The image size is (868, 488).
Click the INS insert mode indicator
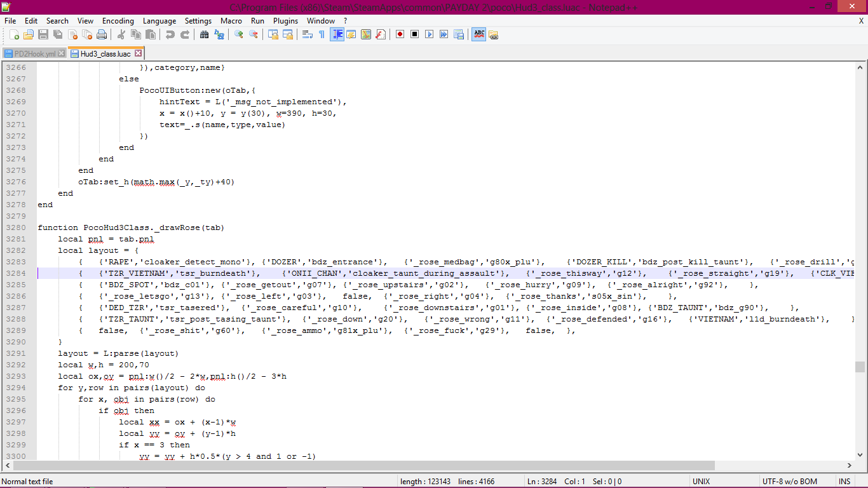pos(844,482)
